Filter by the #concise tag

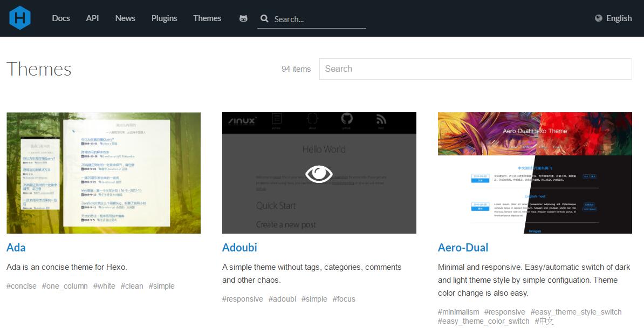click(x=22, y=286)
